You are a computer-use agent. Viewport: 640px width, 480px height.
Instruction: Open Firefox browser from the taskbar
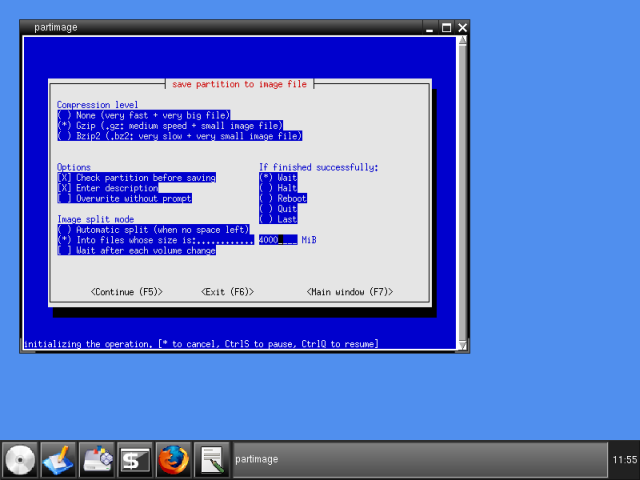click(173, 459)
